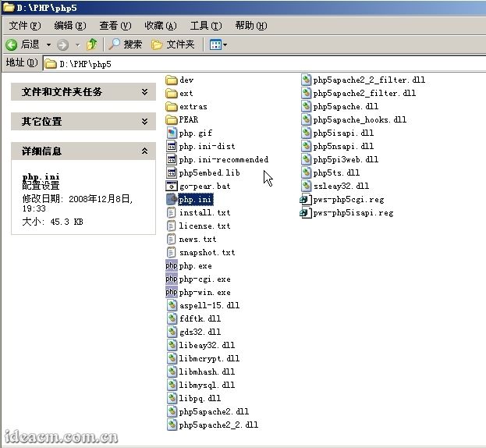Select the php.gif image file icon
Image resolution: width=486 pixels, height=448 pixels.
(172, 133)
